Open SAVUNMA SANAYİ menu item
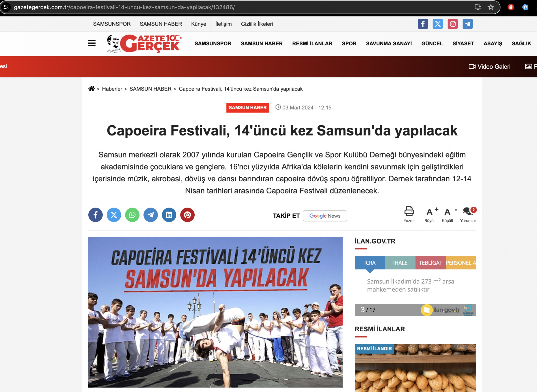The image size is (537, 392). [x=389, y=44]
